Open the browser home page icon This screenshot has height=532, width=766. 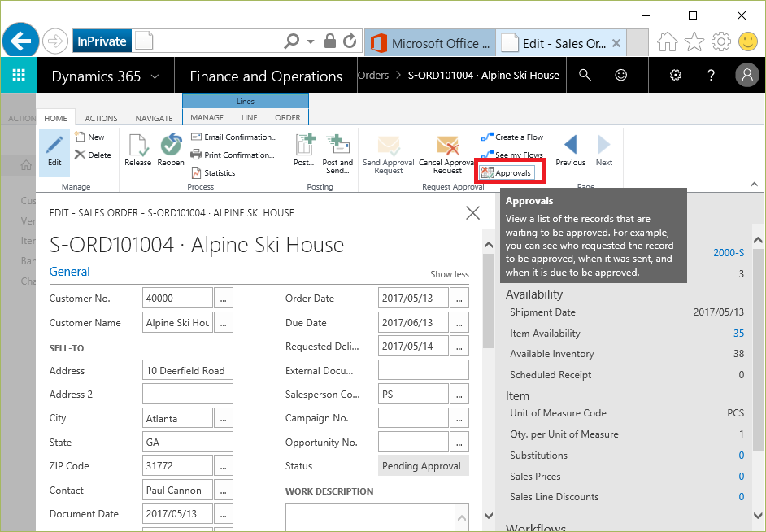pos(668,42)
